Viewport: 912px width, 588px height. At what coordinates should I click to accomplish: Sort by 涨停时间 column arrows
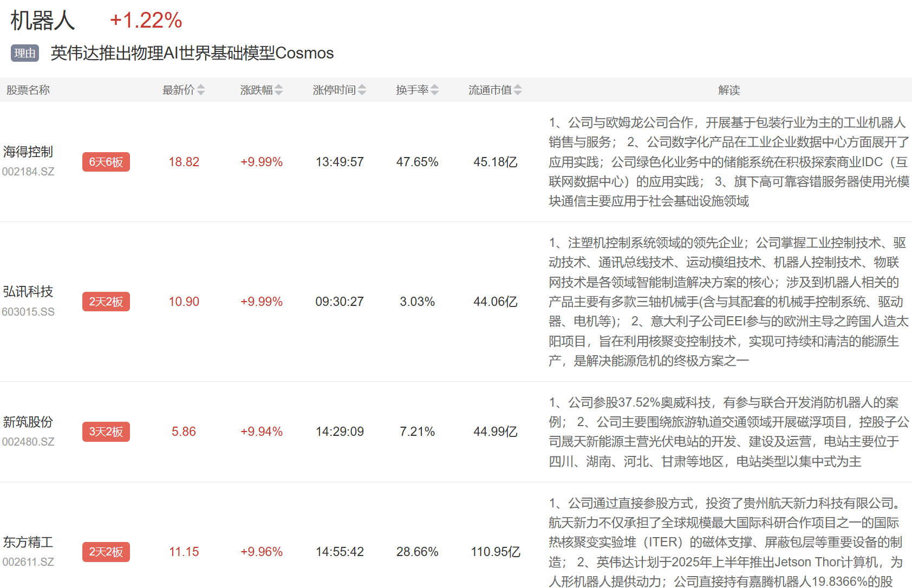362,90
